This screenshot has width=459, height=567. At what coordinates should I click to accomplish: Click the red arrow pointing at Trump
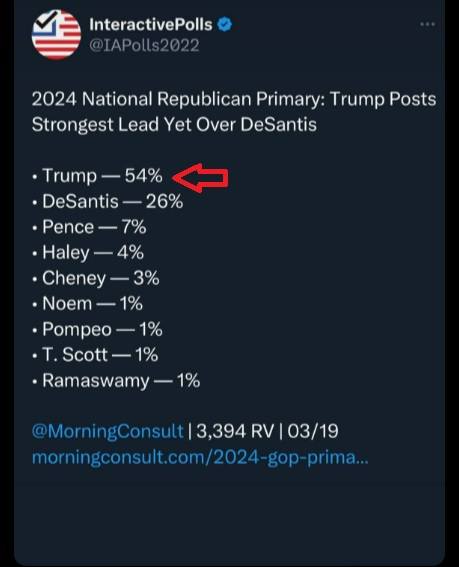[x=200, y=177]
